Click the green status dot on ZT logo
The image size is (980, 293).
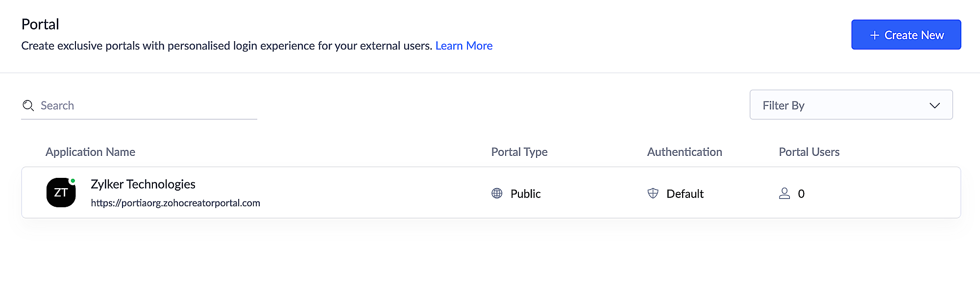click(x=73, y=181)
